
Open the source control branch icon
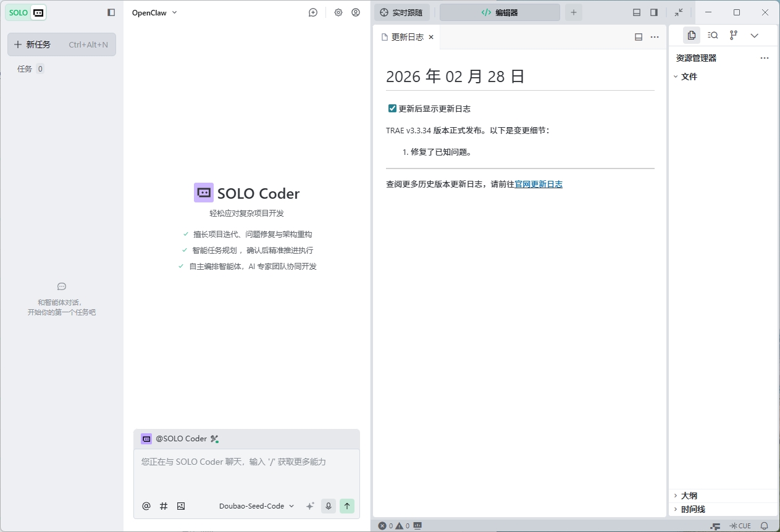(734, 35)
